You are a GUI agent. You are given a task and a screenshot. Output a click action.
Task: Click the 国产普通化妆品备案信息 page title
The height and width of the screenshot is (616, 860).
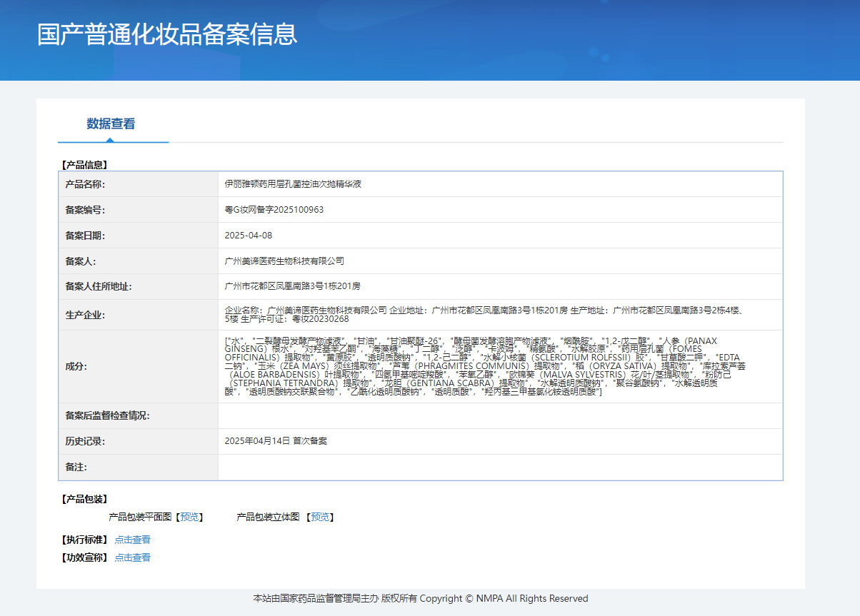[x=167, y=34]
